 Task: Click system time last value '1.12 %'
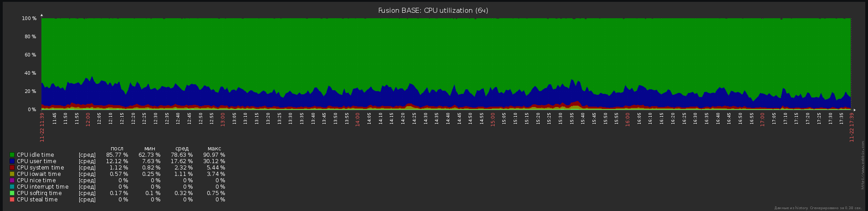119,168
